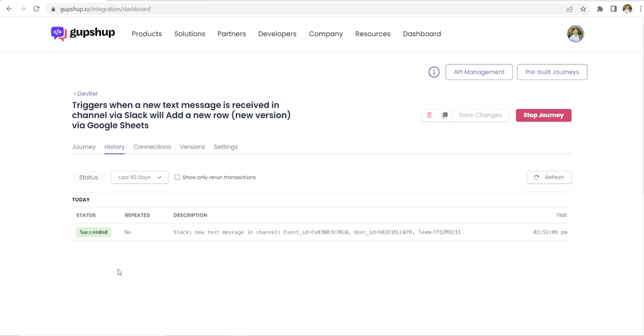Viewport: 644px width, 336px height.
Task: Click the browser share page icon
Action: tap(569, 9)
